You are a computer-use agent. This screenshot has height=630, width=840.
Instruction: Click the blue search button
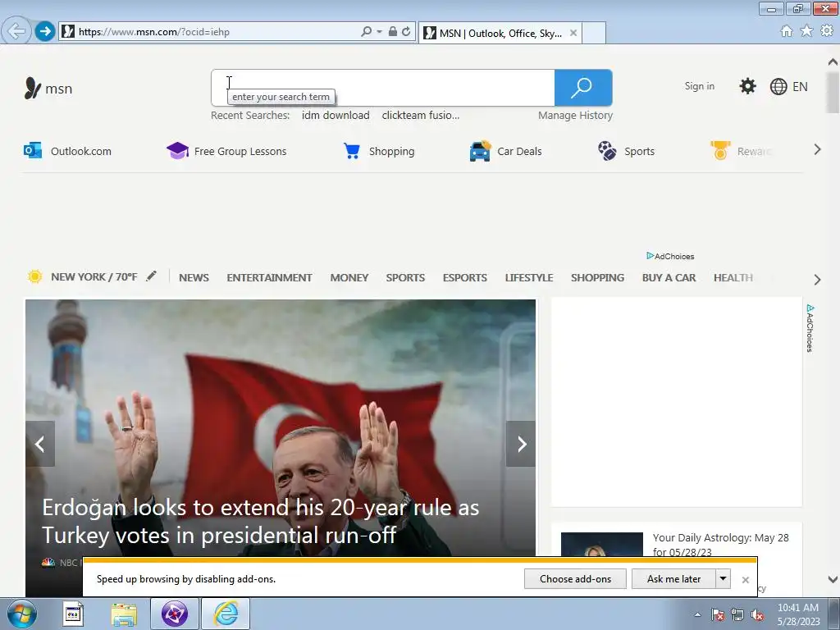[583, 87]
